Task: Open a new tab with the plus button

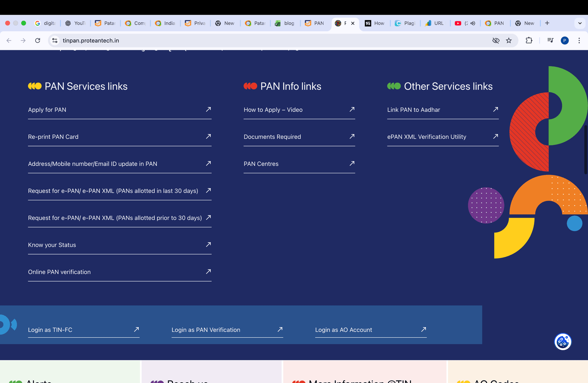Action: click(x=547, y=23)
